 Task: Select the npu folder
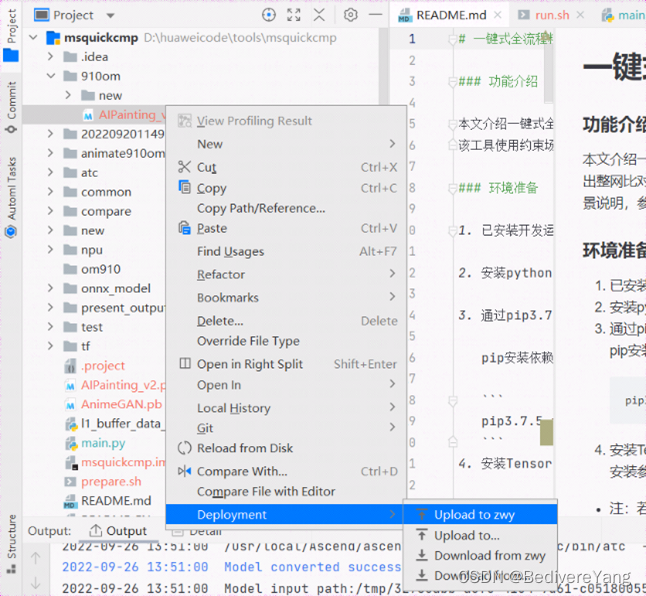(83, 250)
